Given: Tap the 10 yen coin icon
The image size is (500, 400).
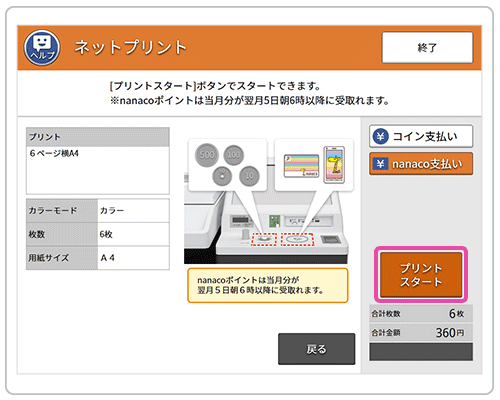Looking at the screenshot, I should 249,176.
